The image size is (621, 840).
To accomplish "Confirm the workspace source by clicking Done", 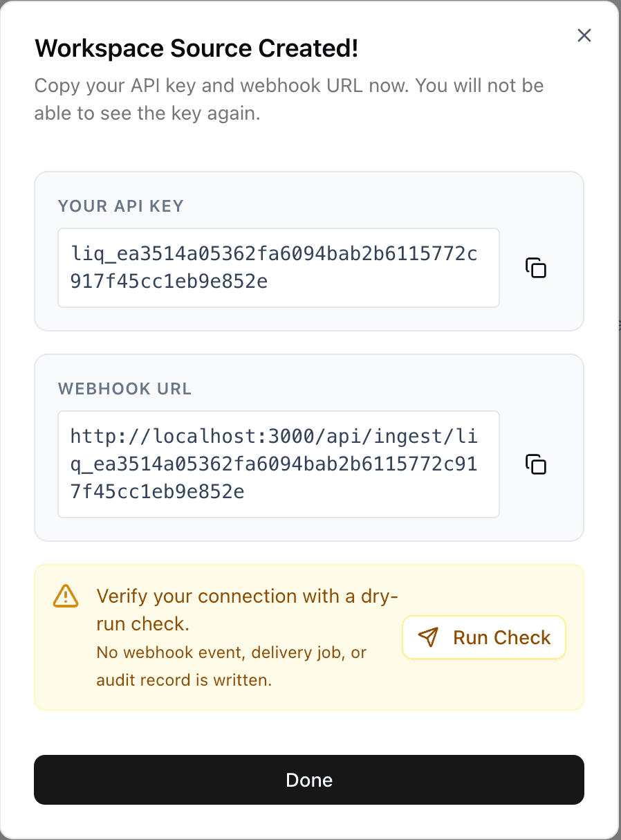I will pos(309,780).
